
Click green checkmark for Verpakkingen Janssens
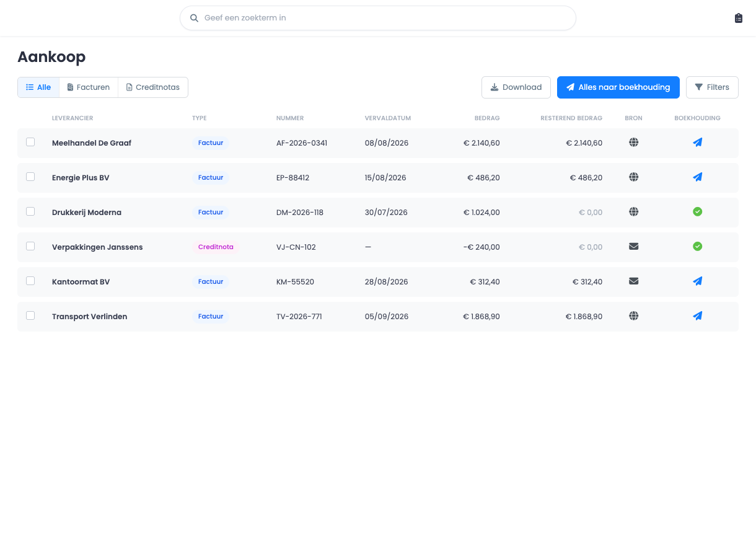click(x=697, y=247)
